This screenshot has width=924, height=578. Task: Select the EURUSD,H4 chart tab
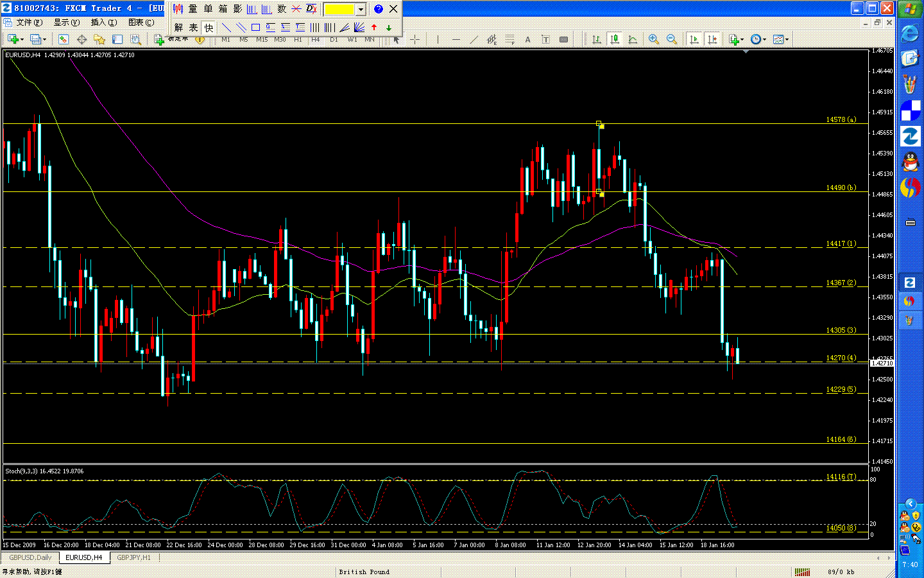(x=83, y=557)
